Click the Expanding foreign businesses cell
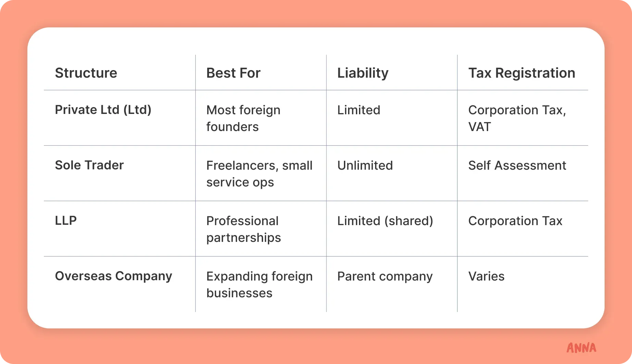 [259, 285]
